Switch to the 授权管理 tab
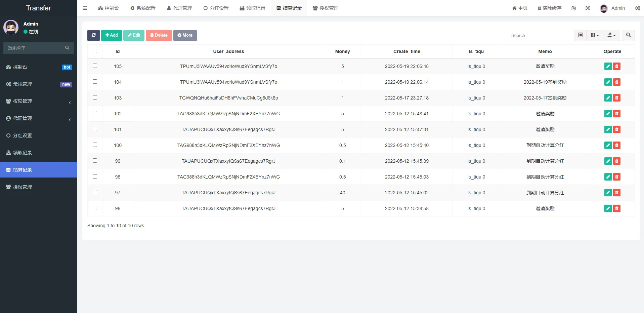Image resolution: width=644 pixels, height=313 pixels. 325,8
